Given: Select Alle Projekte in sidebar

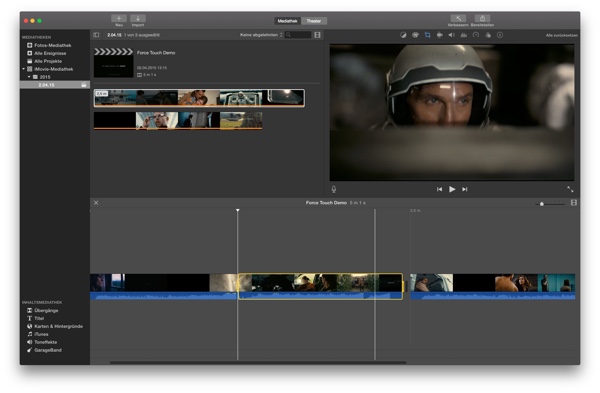Looking at the screenshot, I should click(48, 61).
